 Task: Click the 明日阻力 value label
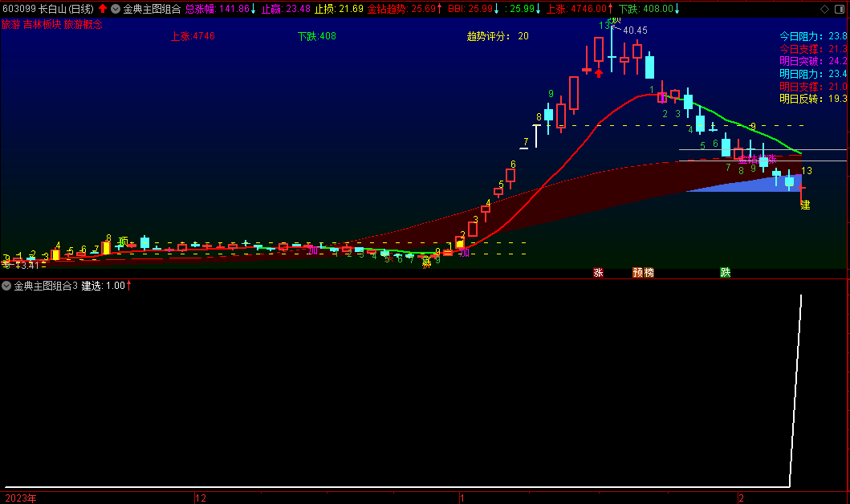(813, 74)
